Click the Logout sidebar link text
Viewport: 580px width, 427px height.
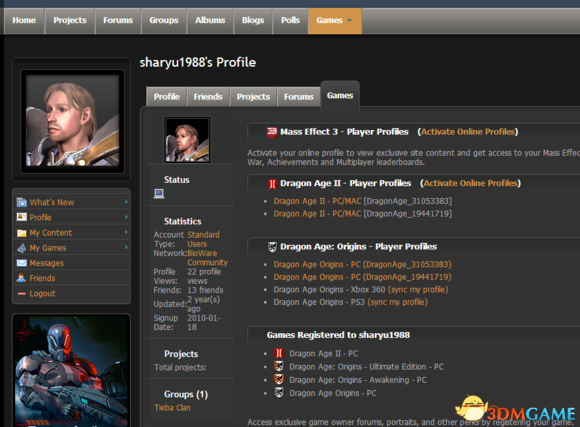coord(42,293)
